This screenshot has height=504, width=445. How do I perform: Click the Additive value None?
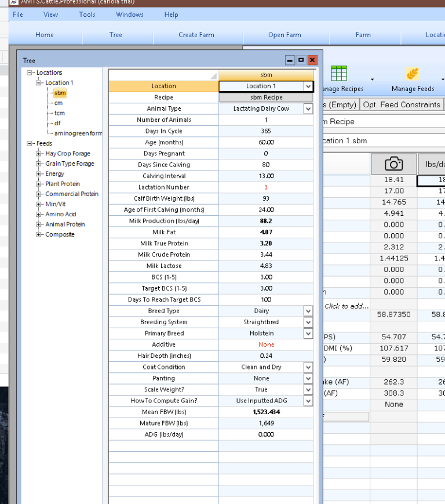point(266,345)
